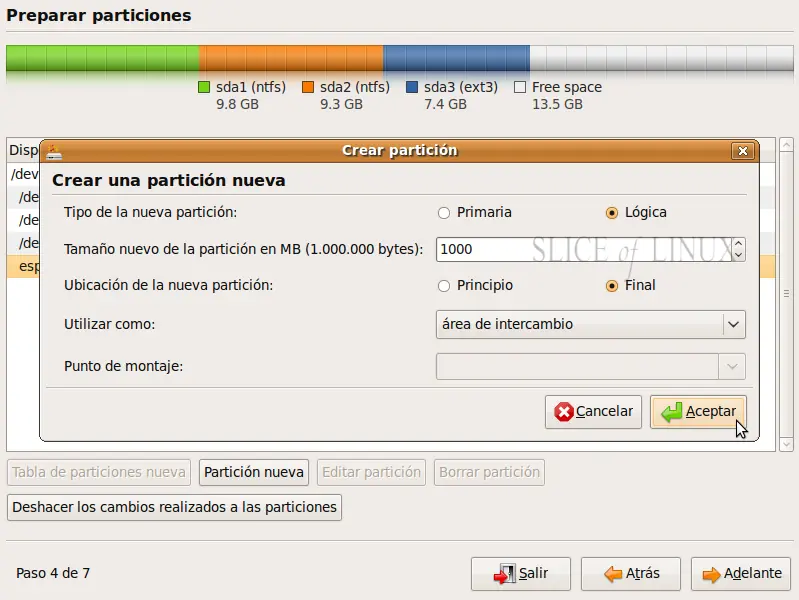Click the blue sda3 segment in partition bar
Screen dimensions: 799x600
(457, 58)
